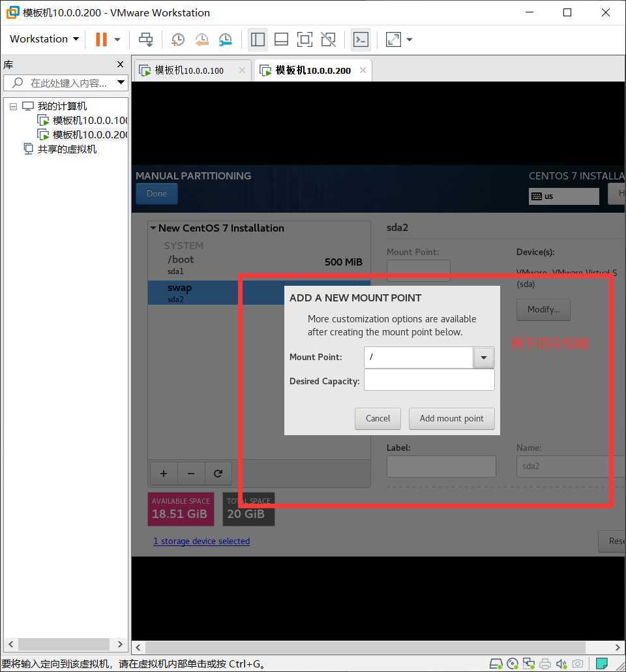
Task: Click the Mount Point input field
Action: (419, 357)
